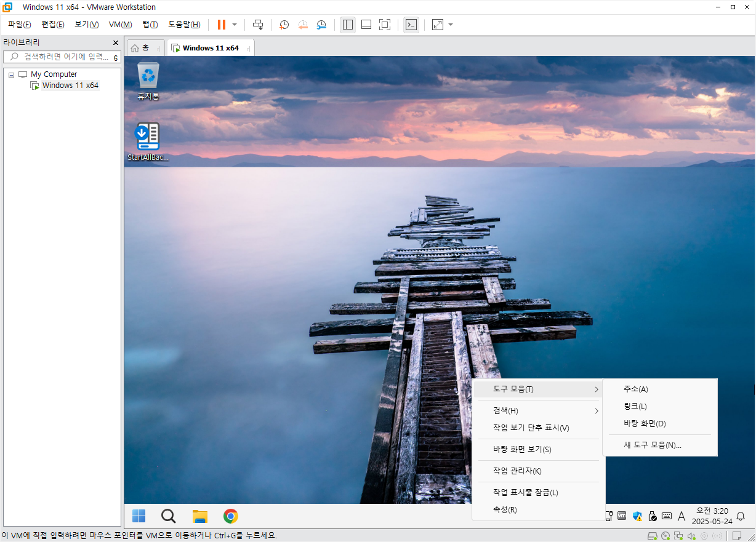Close the 라이브러리 panel with X
756x542 pixels.
[x=115, y=43]
